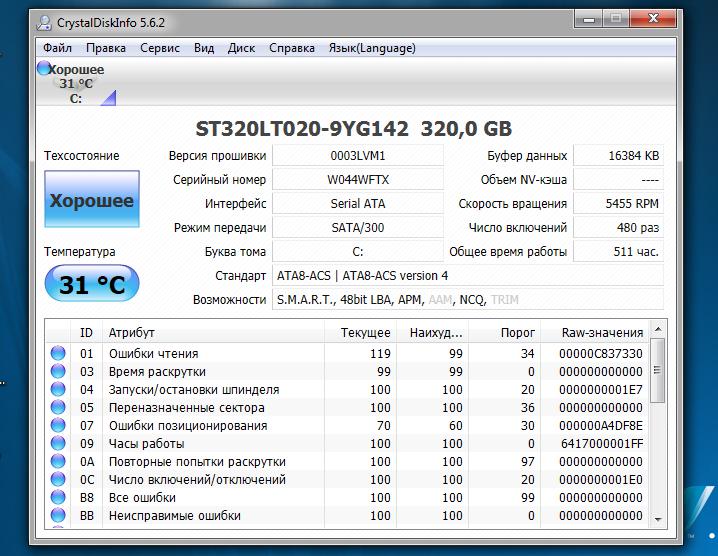
Task: Click raw value 000000A4DF8E
Action: coord(600,425)
